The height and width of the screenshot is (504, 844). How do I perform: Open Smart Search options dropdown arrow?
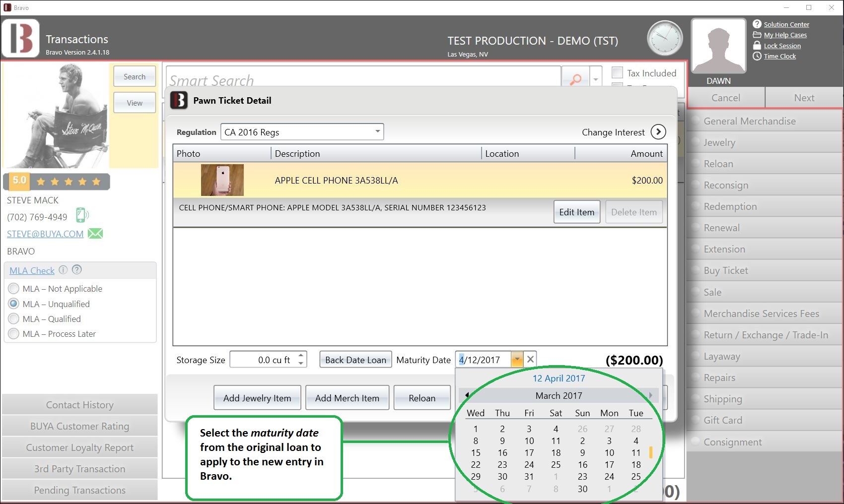click(595, 79)
